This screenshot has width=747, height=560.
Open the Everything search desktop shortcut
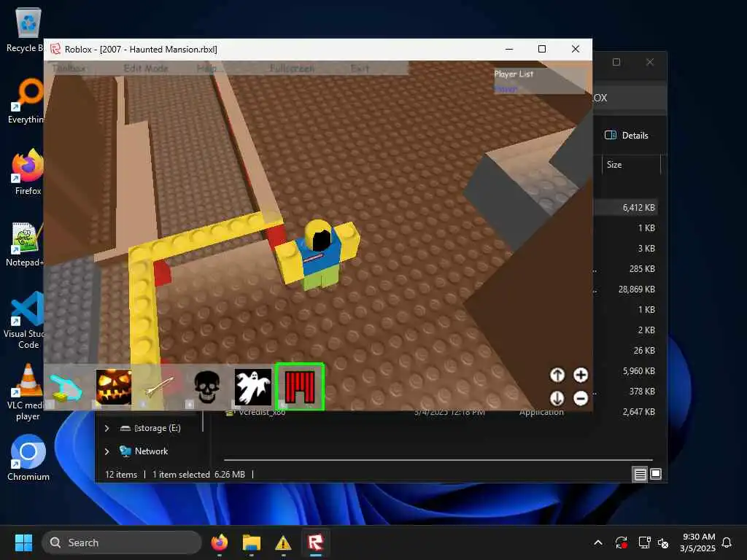28,101
